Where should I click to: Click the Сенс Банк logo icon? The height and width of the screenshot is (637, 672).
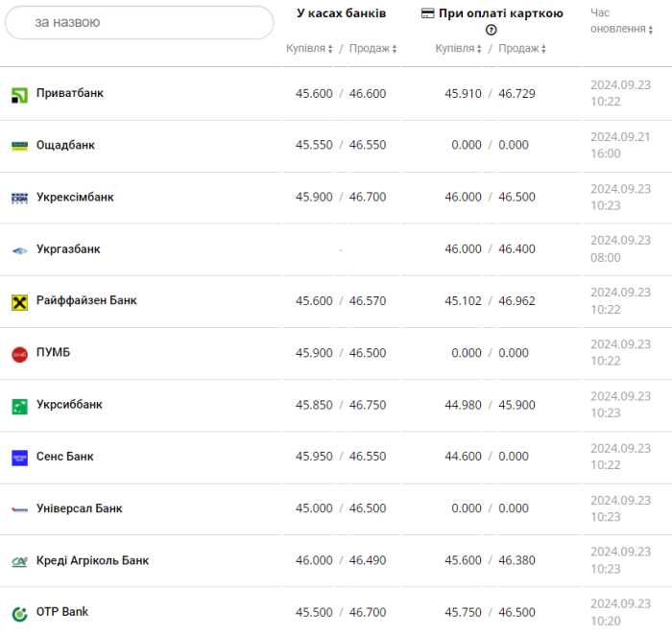[19, 458]
